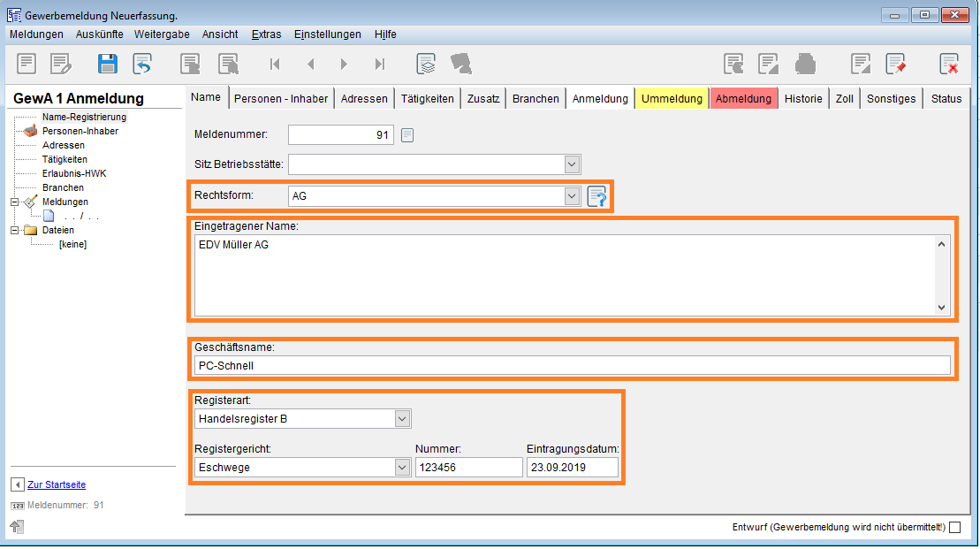Select Personen-Inhaber in the sidebar tree
Screen dimensions: 980x549
click(80, 131)
